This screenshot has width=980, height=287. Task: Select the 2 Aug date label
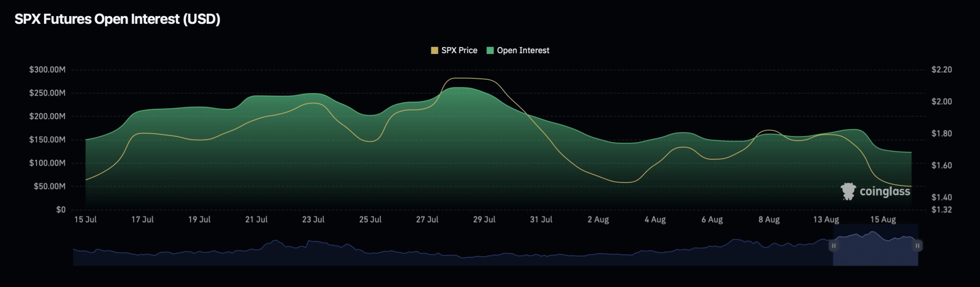tap(598, 220)
